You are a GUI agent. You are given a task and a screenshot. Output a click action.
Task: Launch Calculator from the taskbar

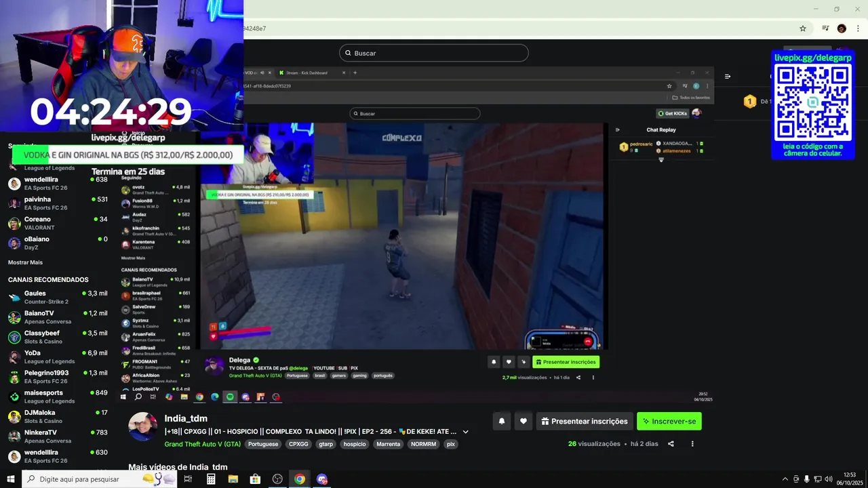[x=211, y=479]
